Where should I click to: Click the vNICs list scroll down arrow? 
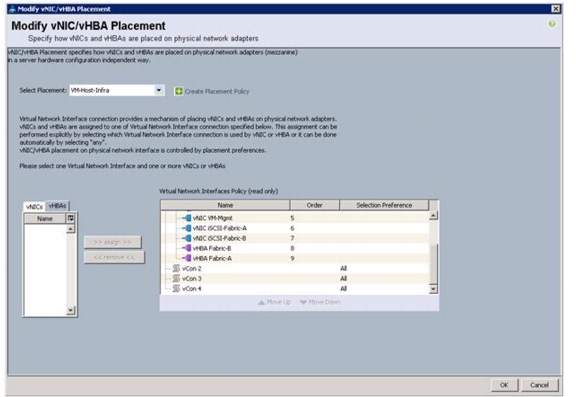[x=71, y=311]
